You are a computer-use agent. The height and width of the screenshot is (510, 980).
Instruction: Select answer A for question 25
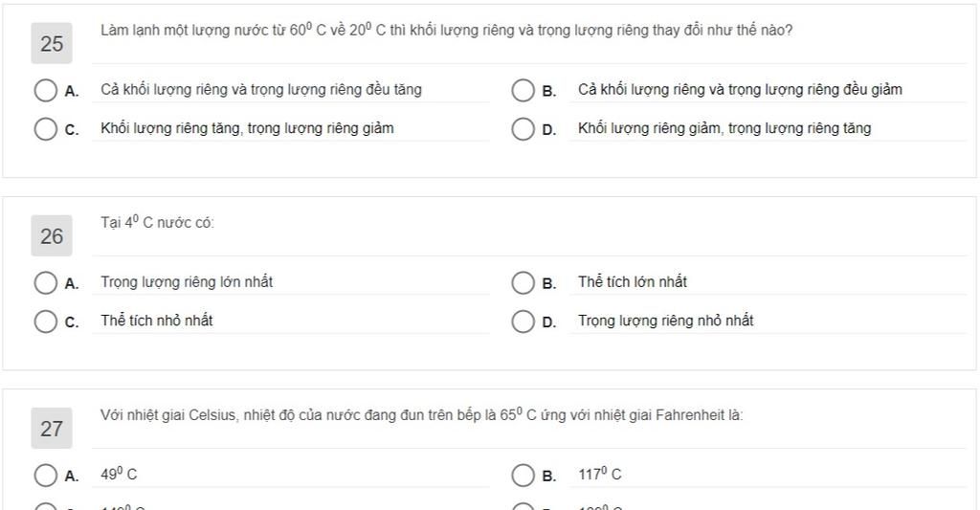pos(46,90)
